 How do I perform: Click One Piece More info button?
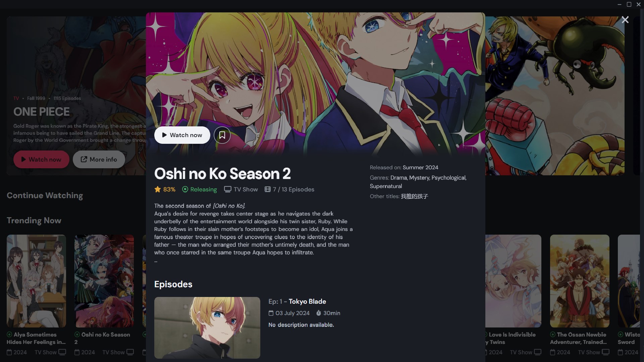pos(99,160)
